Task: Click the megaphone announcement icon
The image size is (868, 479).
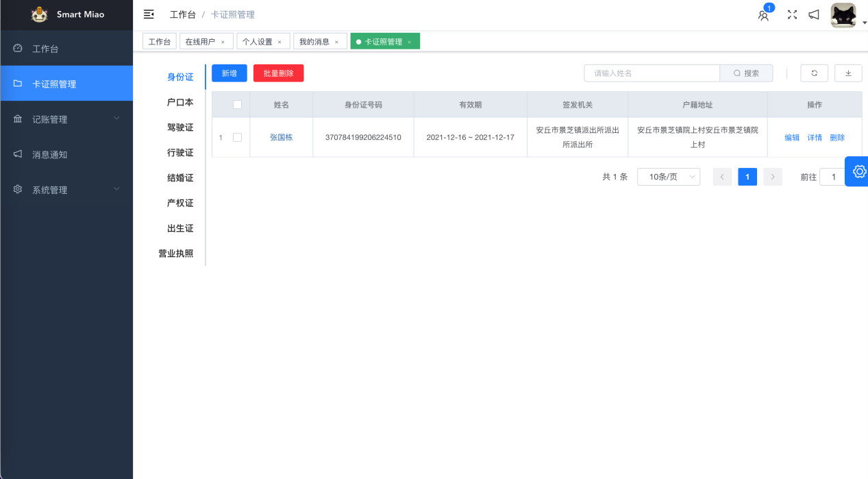Action: pyautogui.click(x=814, y=14)
